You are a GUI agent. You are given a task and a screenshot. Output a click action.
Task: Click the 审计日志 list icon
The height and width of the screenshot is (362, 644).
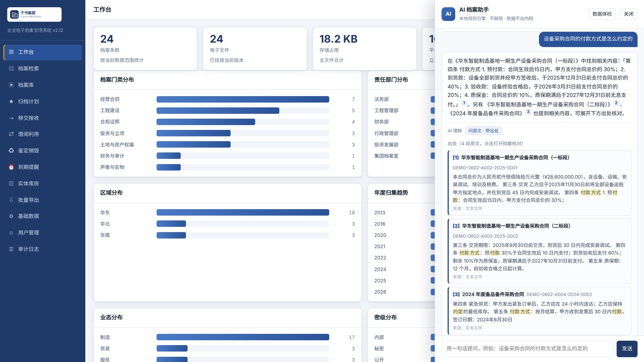[11, 249]
